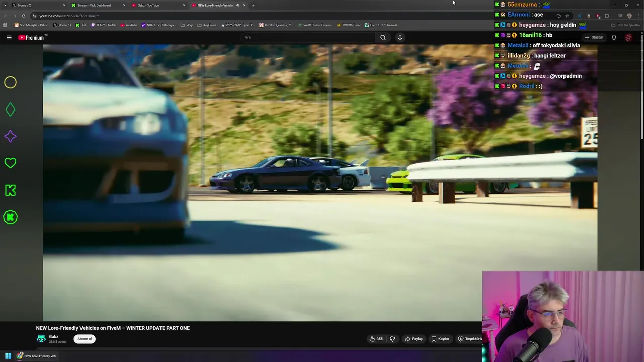Open the Event List / Streamlabs bookmark
Image resolution: width=644 pixels, height=362 pixels.
(x=382, y=25)
